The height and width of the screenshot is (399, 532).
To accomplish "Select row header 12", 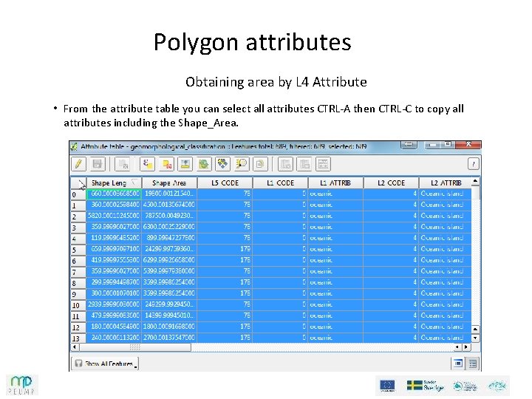I will point(78,327).
